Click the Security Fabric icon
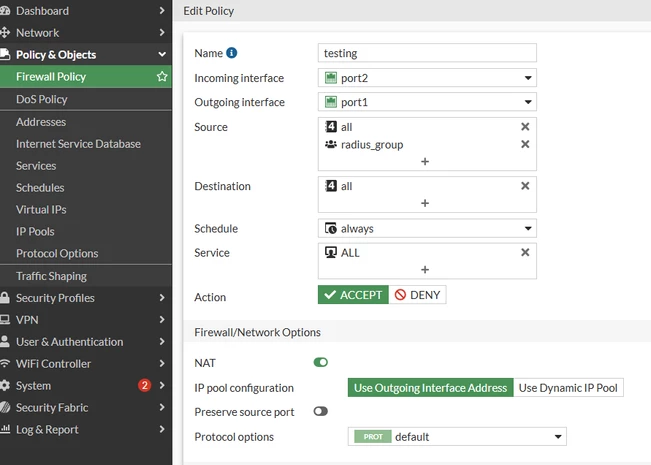The height and width of the screenshot is (465, 651). click(5, 407)
